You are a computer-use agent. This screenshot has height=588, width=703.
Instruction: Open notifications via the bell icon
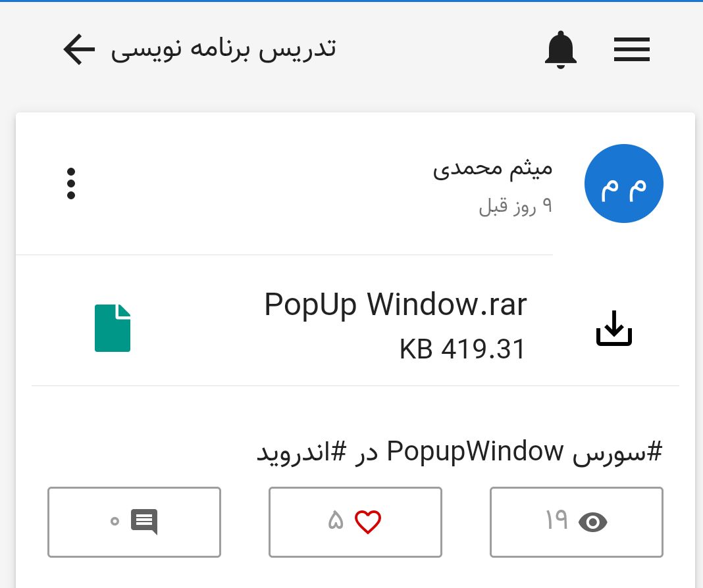[x=560, y=50]
